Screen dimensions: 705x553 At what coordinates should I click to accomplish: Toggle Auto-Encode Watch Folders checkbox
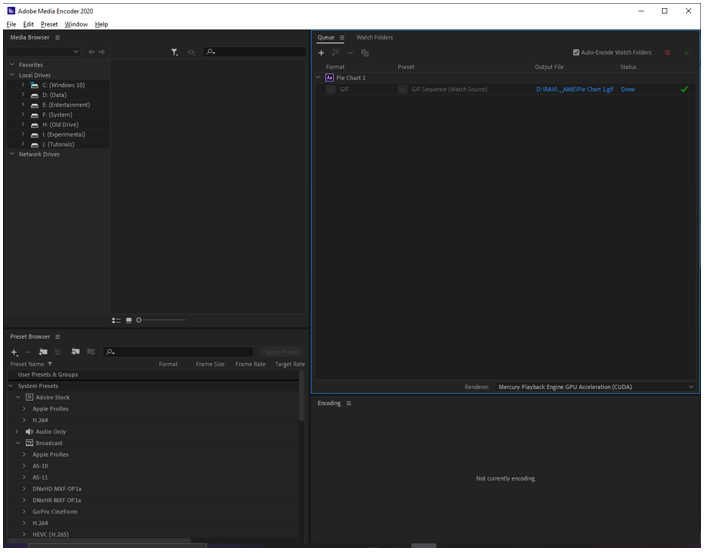point(576,53)
